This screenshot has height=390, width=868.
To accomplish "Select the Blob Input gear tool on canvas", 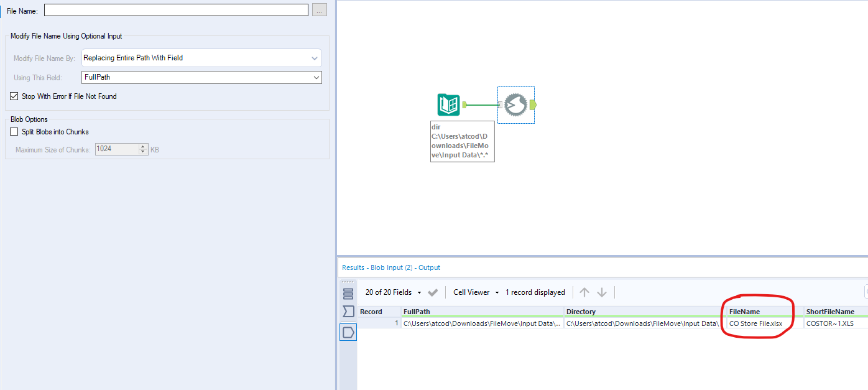I will [x=516, y=104].
